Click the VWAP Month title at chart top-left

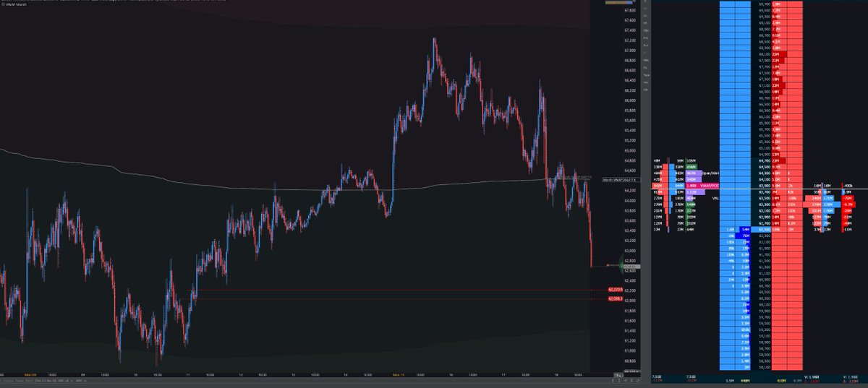click(x=14, y=3)
